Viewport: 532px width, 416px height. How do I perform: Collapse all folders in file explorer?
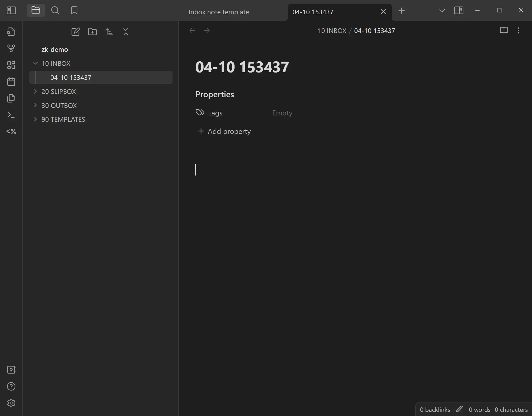tap(126, 32)
